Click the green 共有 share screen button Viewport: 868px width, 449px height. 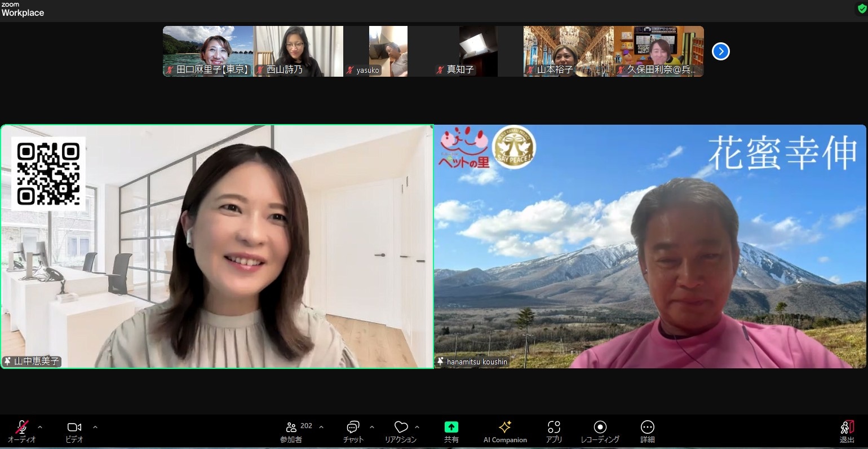point(451,431)
